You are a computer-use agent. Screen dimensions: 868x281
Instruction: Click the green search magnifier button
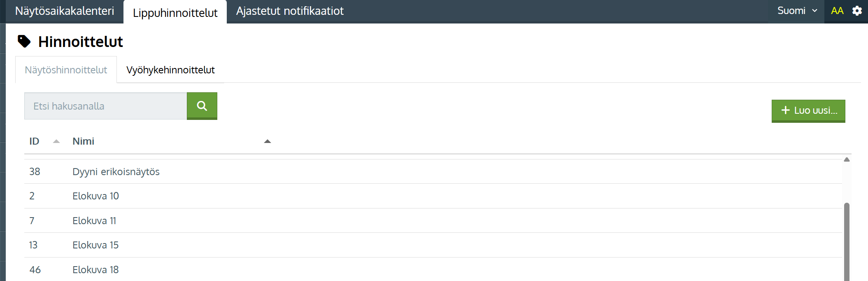pos(202,106)
